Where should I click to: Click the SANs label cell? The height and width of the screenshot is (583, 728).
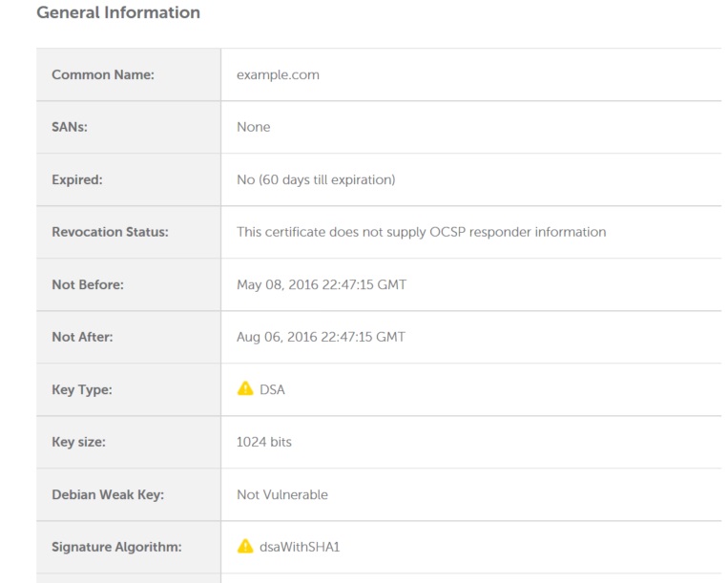pyautogui.click(x=129, y=127)
